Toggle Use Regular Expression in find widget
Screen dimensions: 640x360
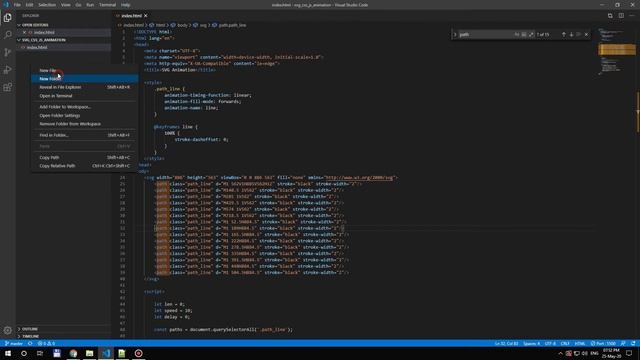[x=531, y=35]
